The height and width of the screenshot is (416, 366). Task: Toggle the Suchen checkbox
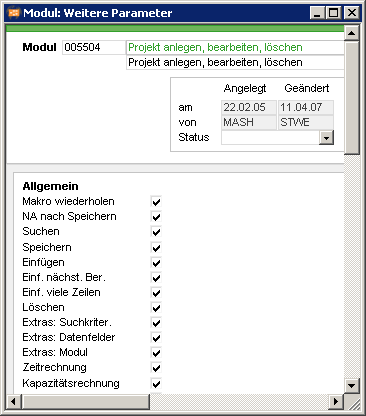[x=156, y=232]
